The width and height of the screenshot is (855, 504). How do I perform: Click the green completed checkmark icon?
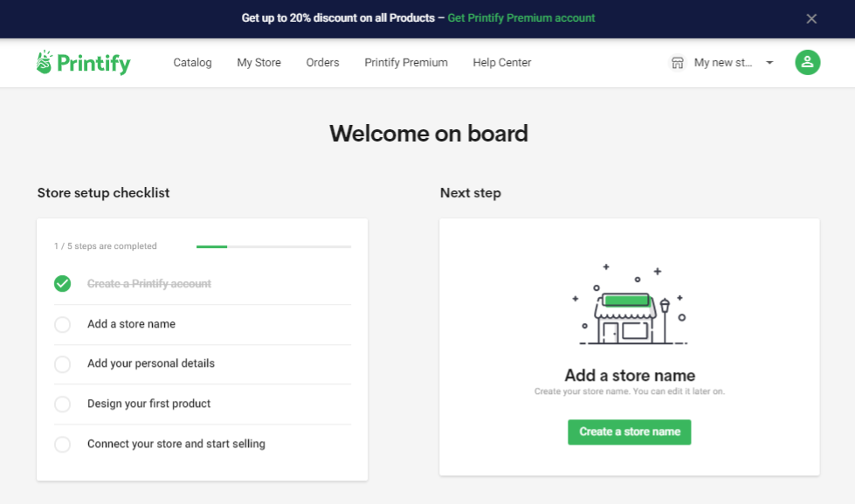(x=62, y=284)
